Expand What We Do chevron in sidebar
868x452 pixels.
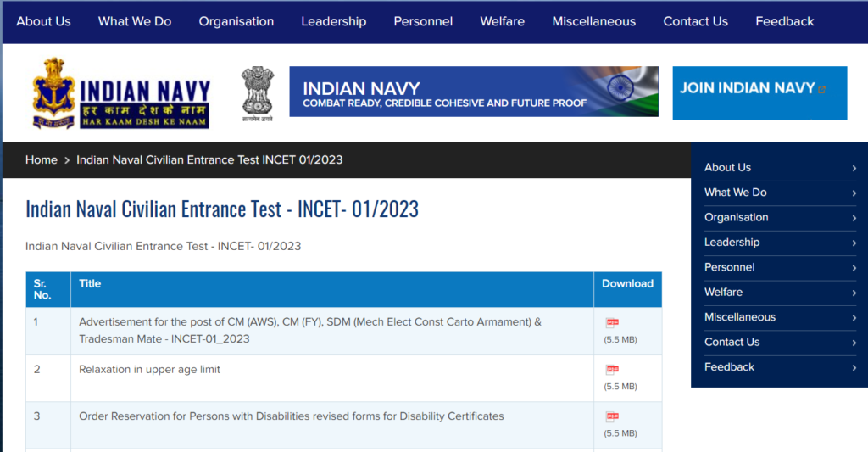[854, 193]
